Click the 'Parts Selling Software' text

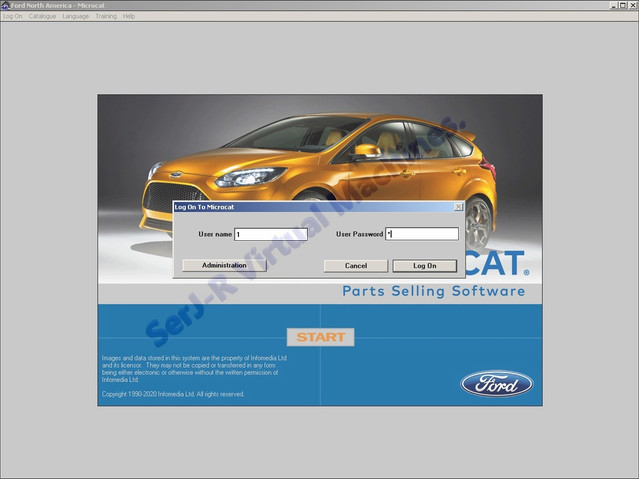(x=434, y=291)
